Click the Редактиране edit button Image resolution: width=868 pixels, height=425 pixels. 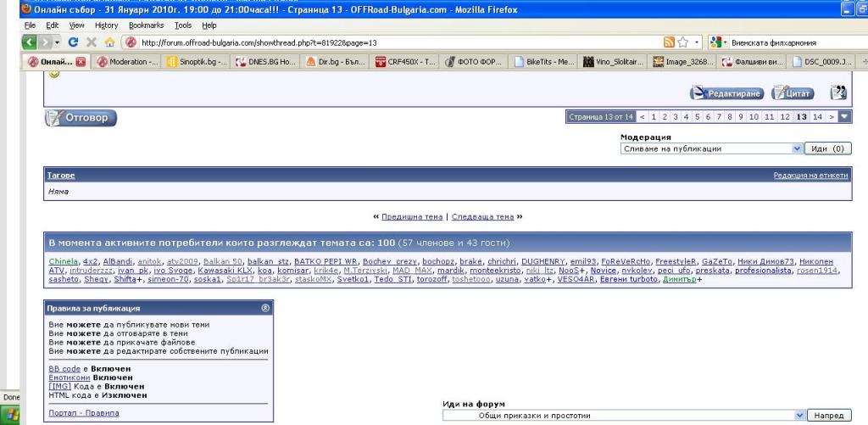point(726,93)
